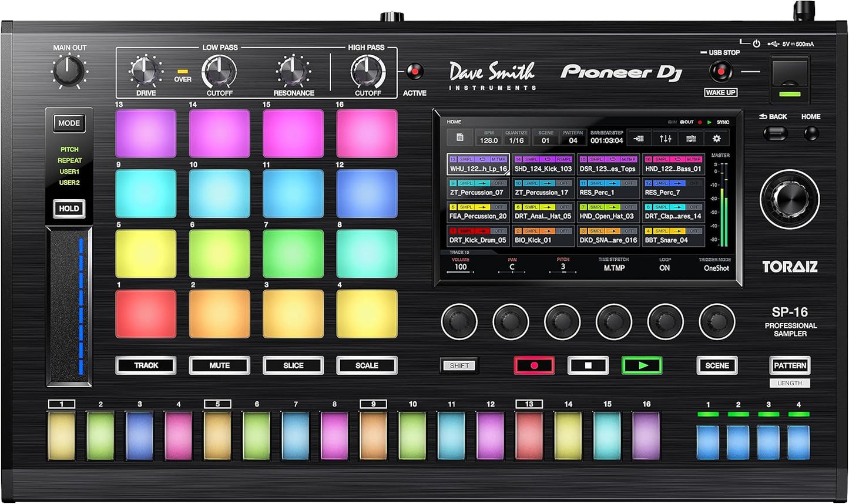849x504 pixels.
Task: Open the TRIGGER MODE OneShot selector
Action: (717, 269)
